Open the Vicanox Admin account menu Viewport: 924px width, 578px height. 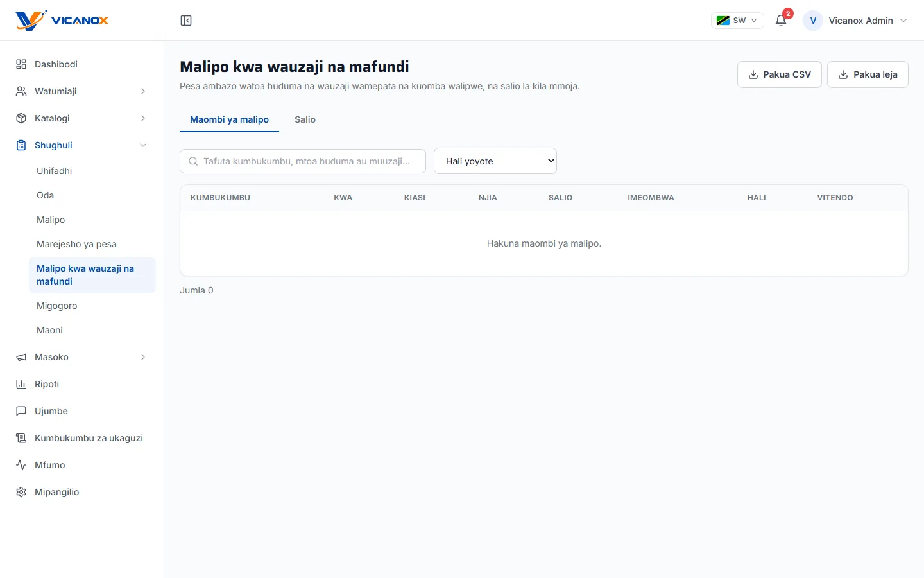[855, 21]
